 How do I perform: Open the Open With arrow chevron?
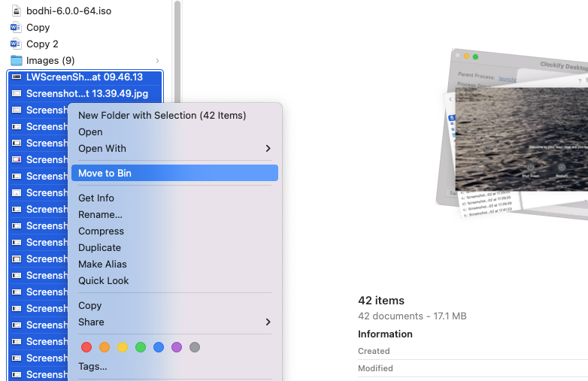pyautogui.click(x=268, y=148)
